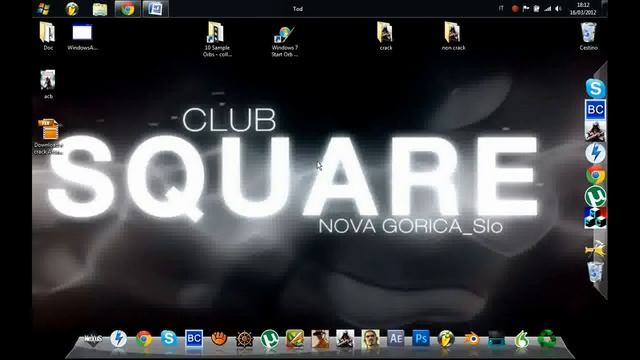Click the cowboy portrait game icon in dock
The width and height of the screenshot is (640, 360).
pyautogui.click(x=320, y=339)
